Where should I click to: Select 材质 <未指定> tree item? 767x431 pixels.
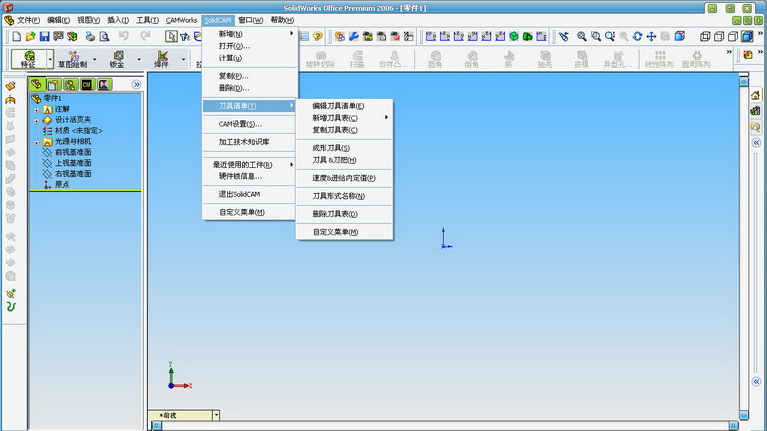click(78, 131)
